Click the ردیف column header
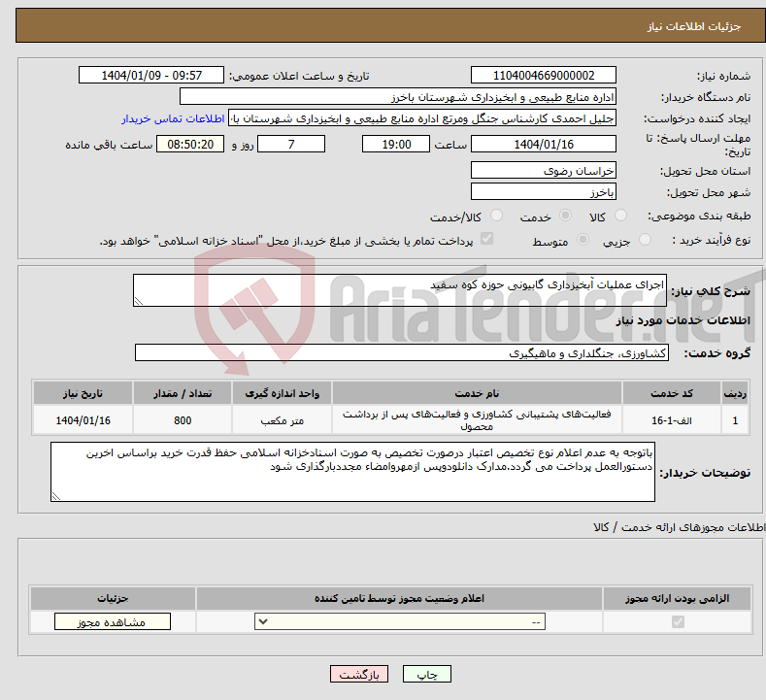 (735, 393)
